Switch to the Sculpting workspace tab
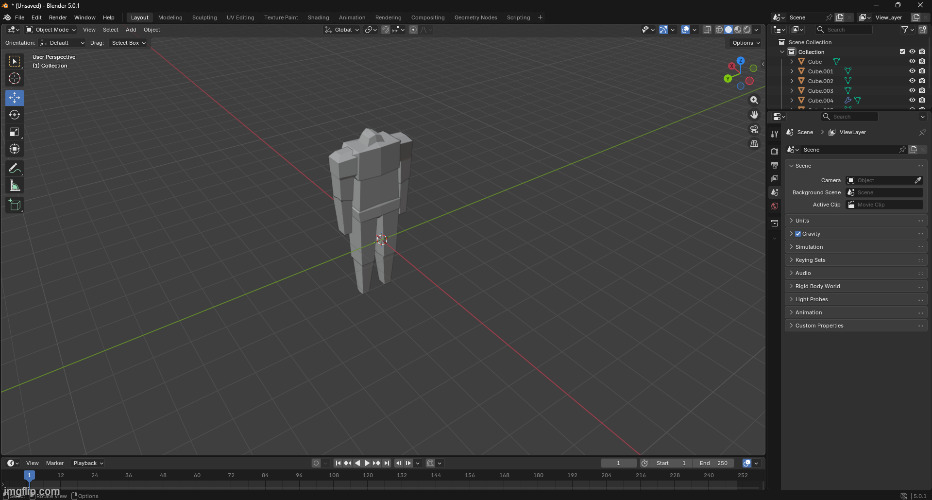 (x=204, y=17)
